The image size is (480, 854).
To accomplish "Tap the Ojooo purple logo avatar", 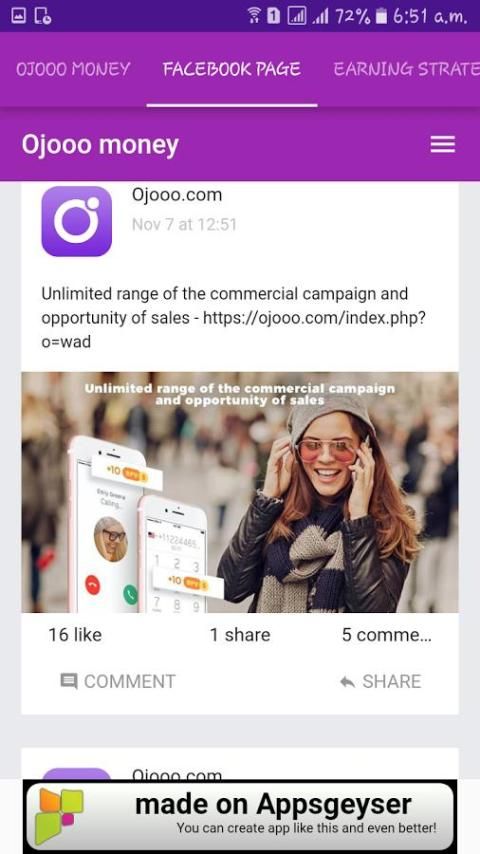I will point(76,221).
